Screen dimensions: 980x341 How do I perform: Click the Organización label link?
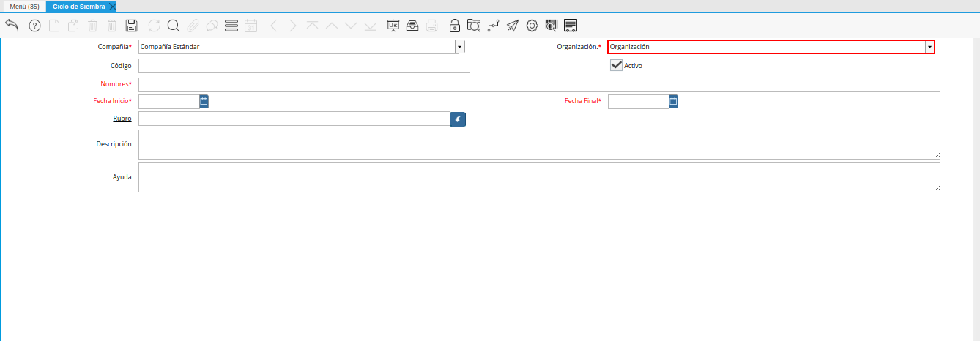[577, 47]
